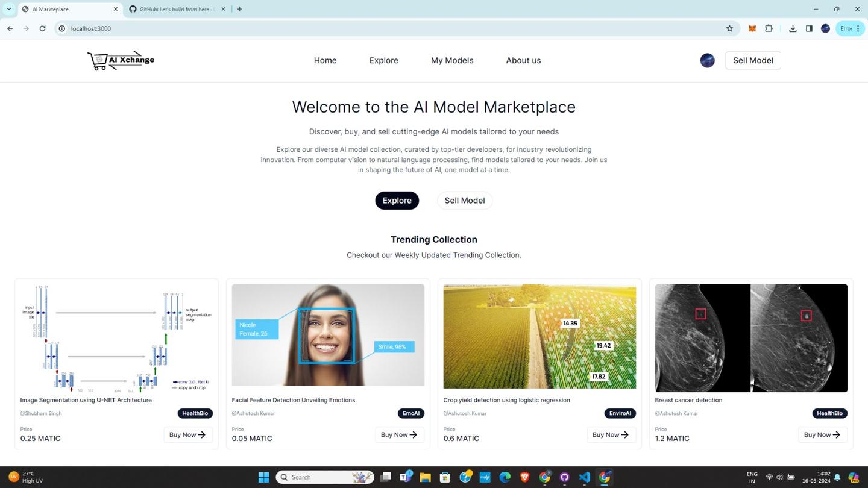Bookmark this page with the star icon
The height and width of the screenshot is (488, 868).
click(729, 28)
